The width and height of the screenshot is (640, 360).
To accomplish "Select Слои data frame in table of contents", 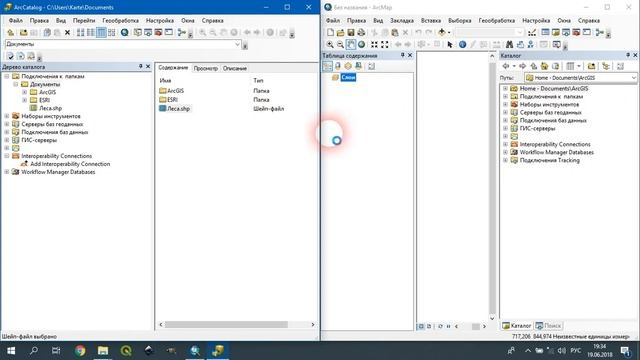I will coord(348,78).
